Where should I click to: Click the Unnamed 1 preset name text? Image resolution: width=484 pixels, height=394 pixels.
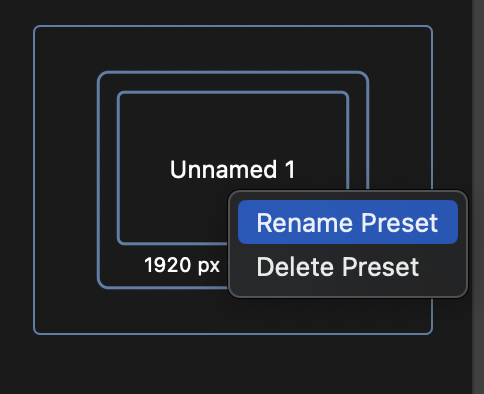233,169
